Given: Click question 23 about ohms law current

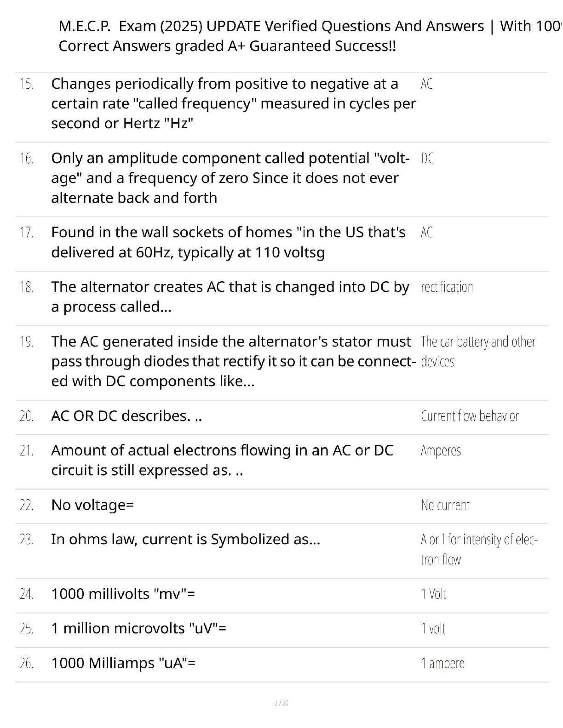Looking at the screenshot, I should pos(185,539).
